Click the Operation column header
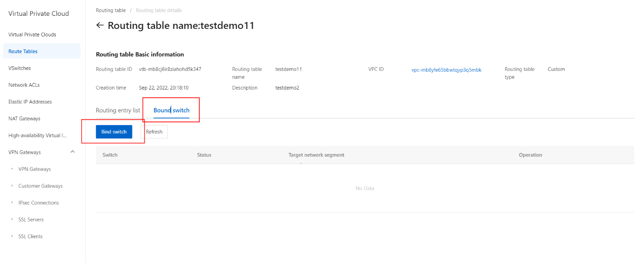 point(531,155)
